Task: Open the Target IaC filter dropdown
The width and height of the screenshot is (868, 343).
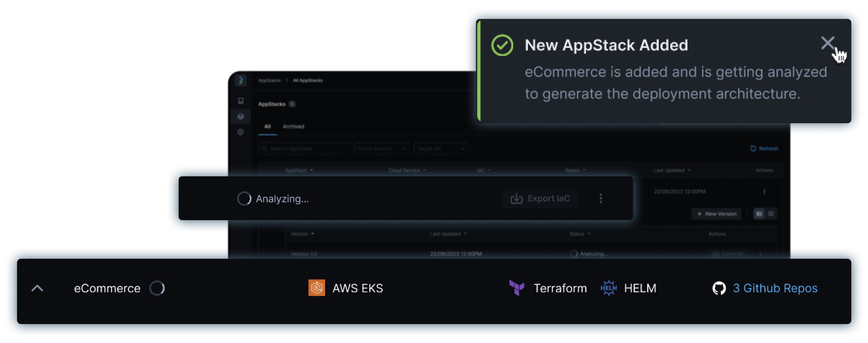Action: coord(441,149)
